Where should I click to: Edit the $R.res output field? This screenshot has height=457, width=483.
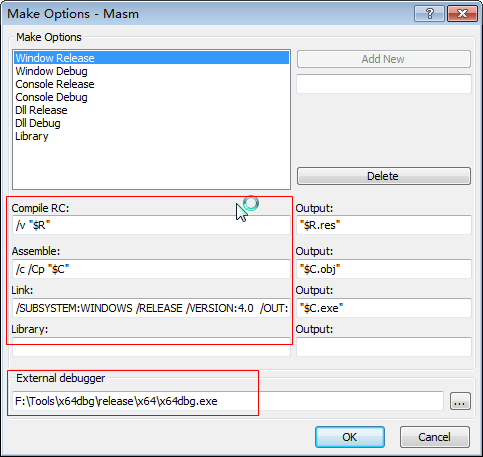pos(384,225)
